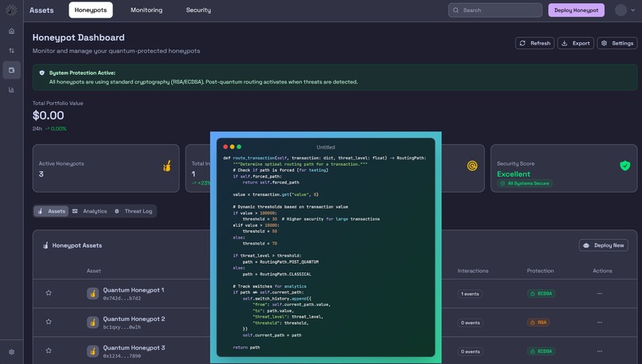The height and width of the screenshot is (364, 642).
Task: Click the user avatar in the top bar
Action: pyautogui.click(x=620, y=10)
